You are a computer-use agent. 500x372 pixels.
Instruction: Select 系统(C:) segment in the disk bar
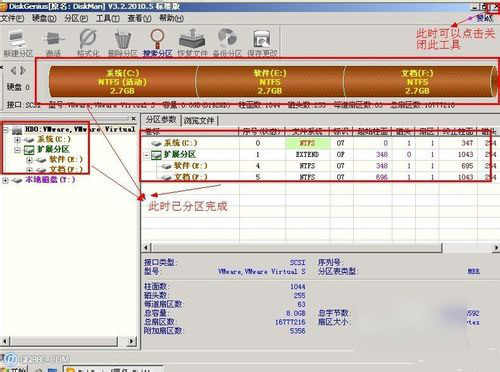pyautogui.click(x=123, y=82)
